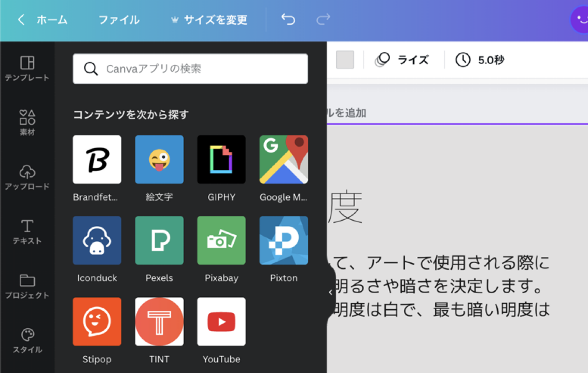The width and height of the screenshot is (588, 373).
Task: Select paragraph text アートで使用される際に
Action: click(458, 263)
